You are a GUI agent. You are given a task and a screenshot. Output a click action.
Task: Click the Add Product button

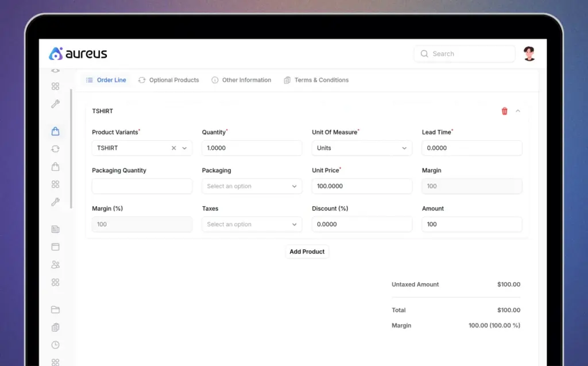click(x=307, y=252)
